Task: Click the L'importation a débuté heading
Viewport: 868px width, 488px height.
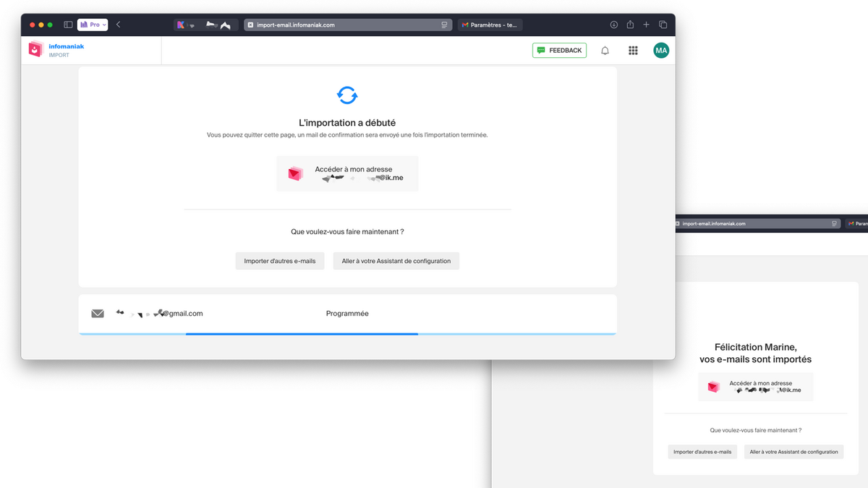Action: 347,123
